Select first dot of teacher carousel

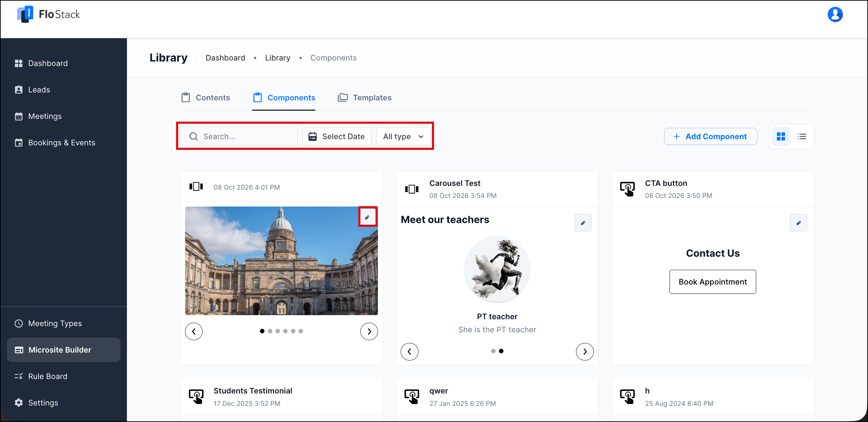493,351
